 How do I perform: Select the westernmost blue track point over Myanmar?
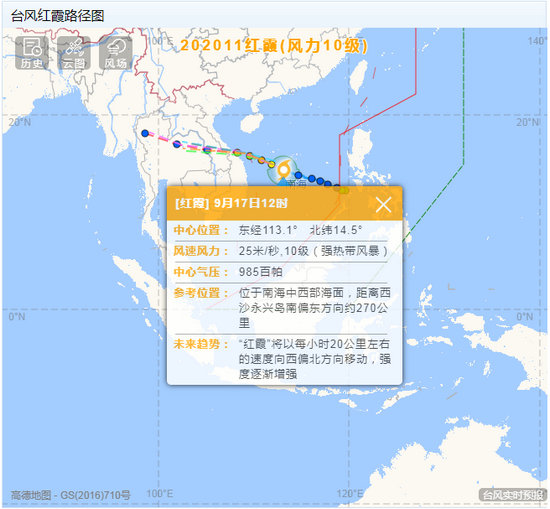pos(145,133)
